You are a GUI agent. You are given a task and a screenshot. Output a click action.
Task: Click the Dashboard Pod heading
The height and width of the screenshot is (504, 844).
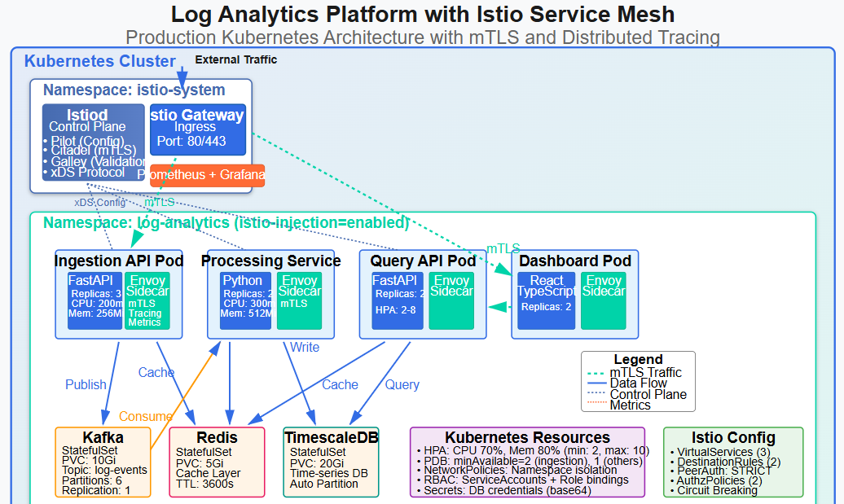pyautogui.click(x=575, y=261)
